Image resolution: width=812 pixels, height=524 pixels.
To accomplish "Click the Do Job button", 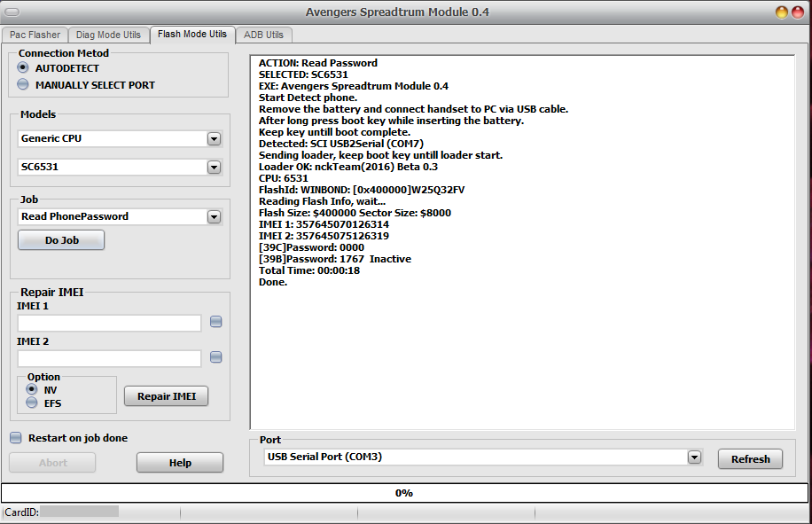I will (x=62, y=240).
